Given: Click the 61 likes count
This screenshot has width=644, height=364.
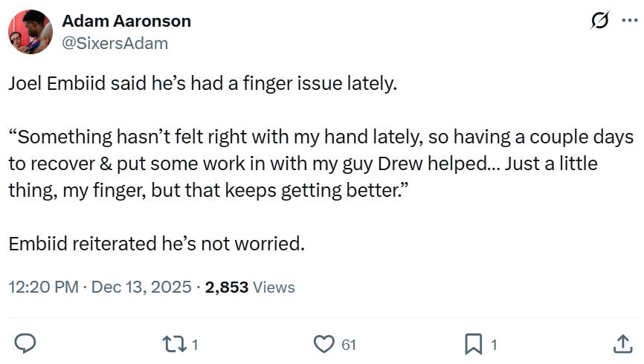Looking at the screenshot, I should [x=349, y=345].
